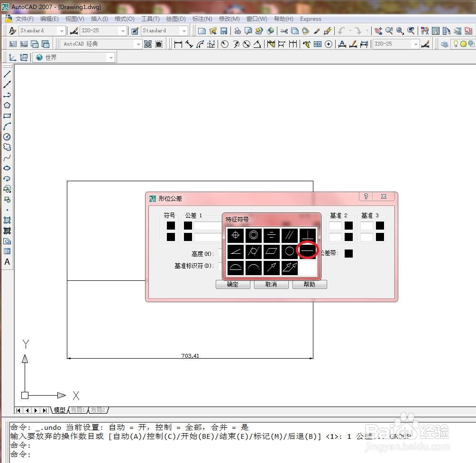Start the Aligned dimension tool
The height and width of the screenshot is (463, 476).
(x=189, y=44)
